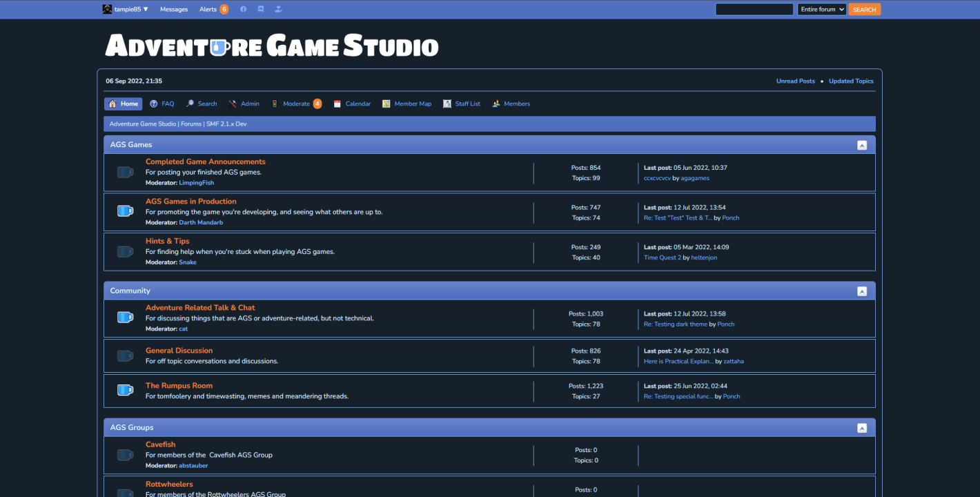Click the Member Map icon

tap(386, 104)
